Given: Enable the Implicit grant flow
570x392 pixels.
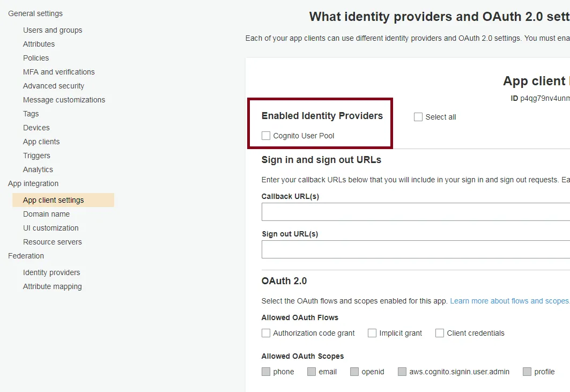Looking at the screenshot, I should (372, 333).
